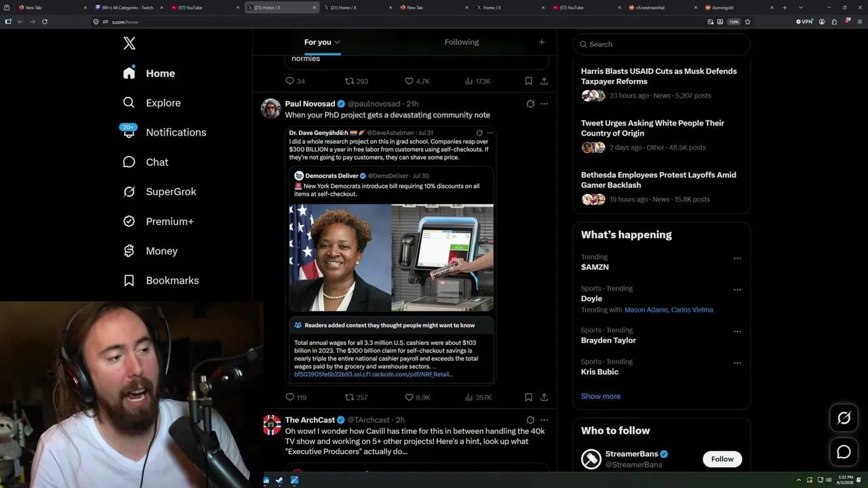
Task: View analytics of post with 173K views
Action: (x=477, y=81)
